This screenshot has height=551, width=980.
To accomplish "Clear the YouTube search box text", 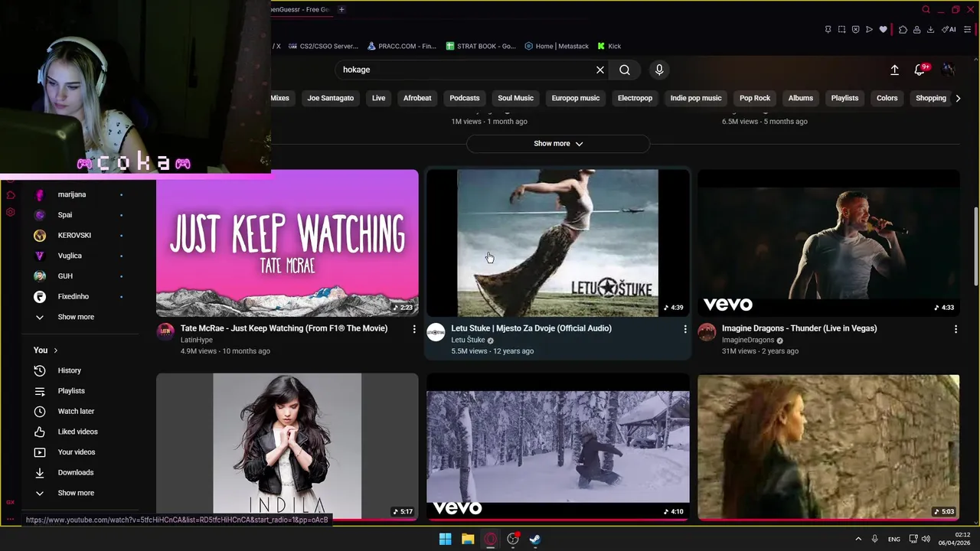I will tap(600, 70).
